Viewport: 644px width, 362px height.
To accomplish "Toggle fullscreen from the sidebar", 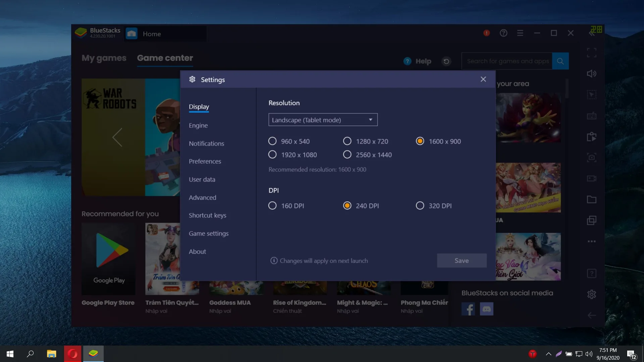I will pos(591,53).
